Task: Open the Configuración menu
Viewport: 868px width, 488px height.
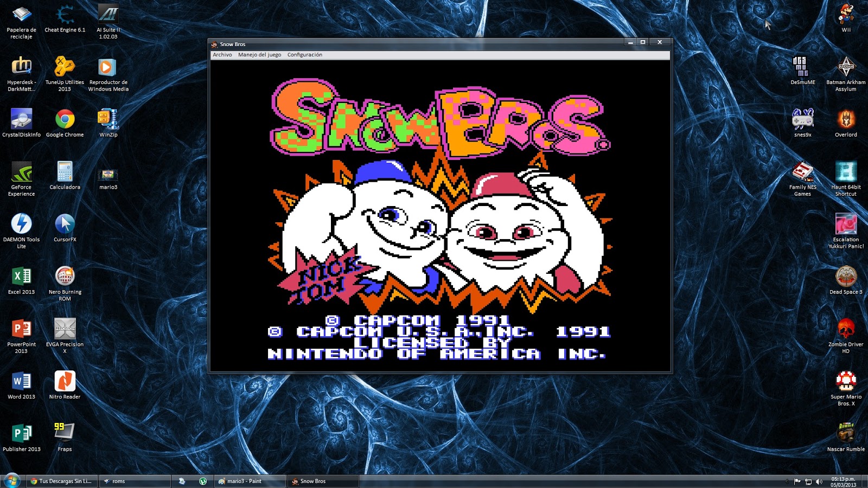Action: (305, 55)
